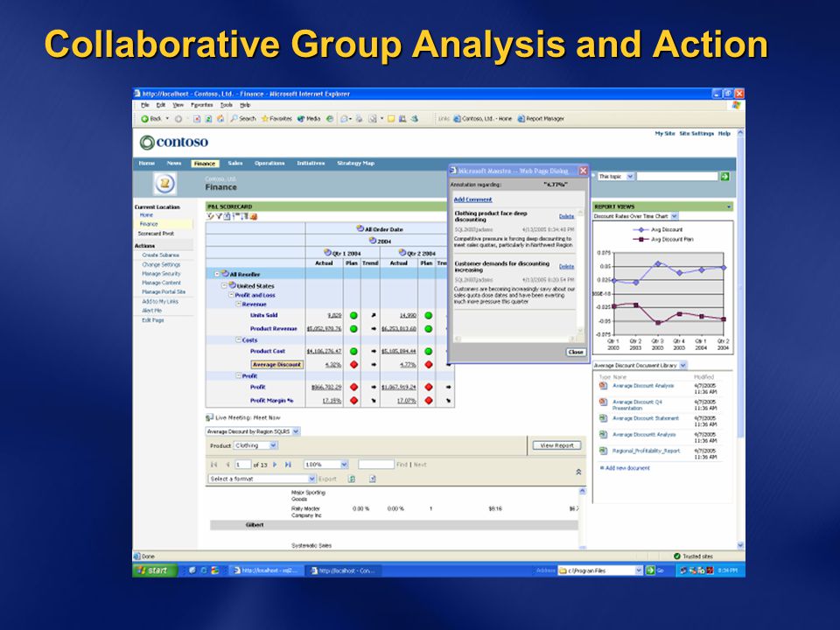Screen dimensions: 840x630
Task: Click the Finance page trophy icon
Action: (165, 184)
